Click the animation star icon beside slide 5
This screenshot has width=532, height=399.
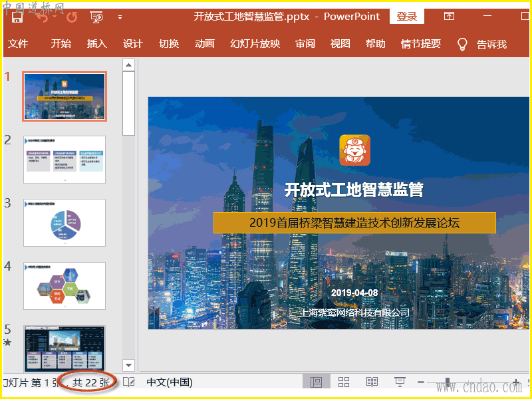7,342
